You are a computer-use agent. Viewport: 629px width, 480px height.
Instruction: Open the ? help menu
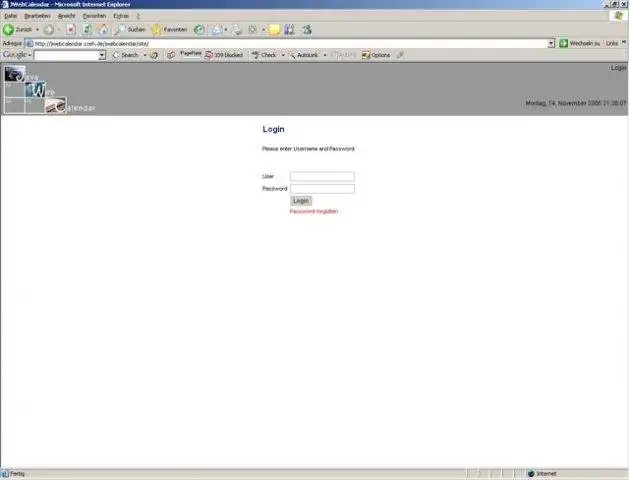[138, 16]
